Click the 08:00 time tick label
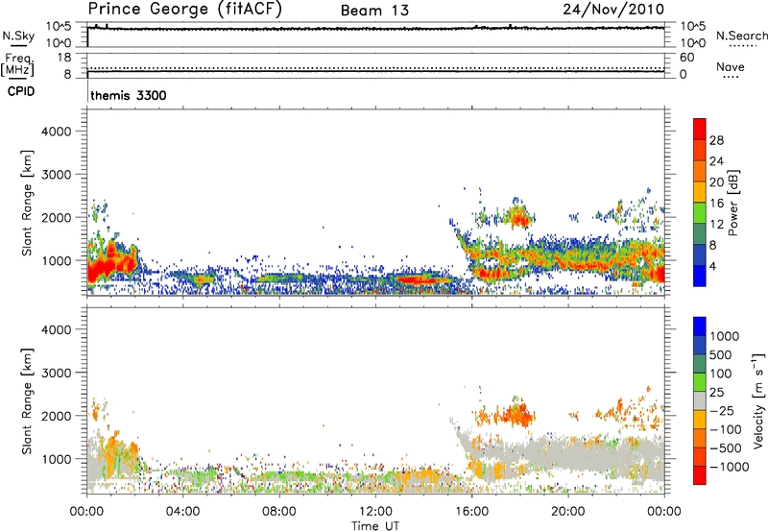 click(x=279, y=512)
